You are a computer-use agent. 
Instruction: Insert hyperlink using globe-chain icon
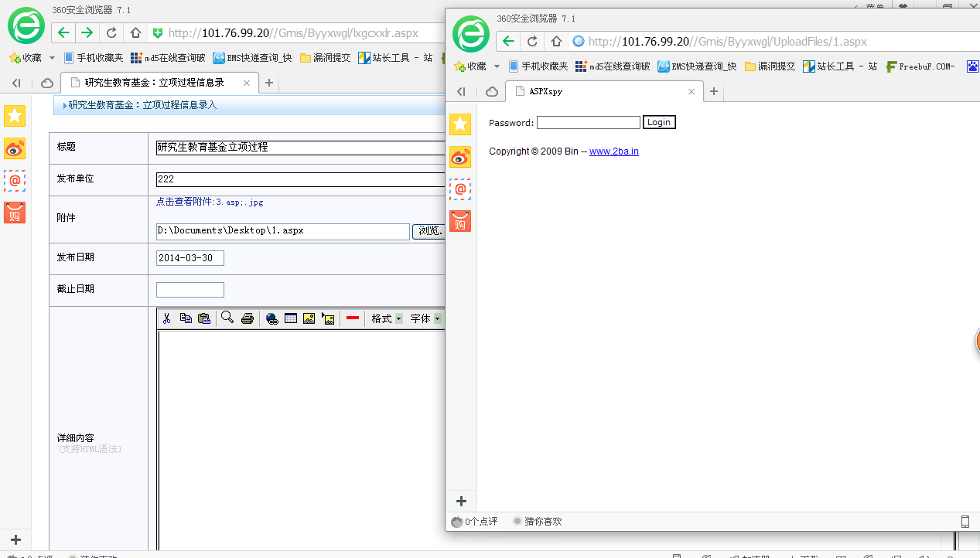(272, 318)
